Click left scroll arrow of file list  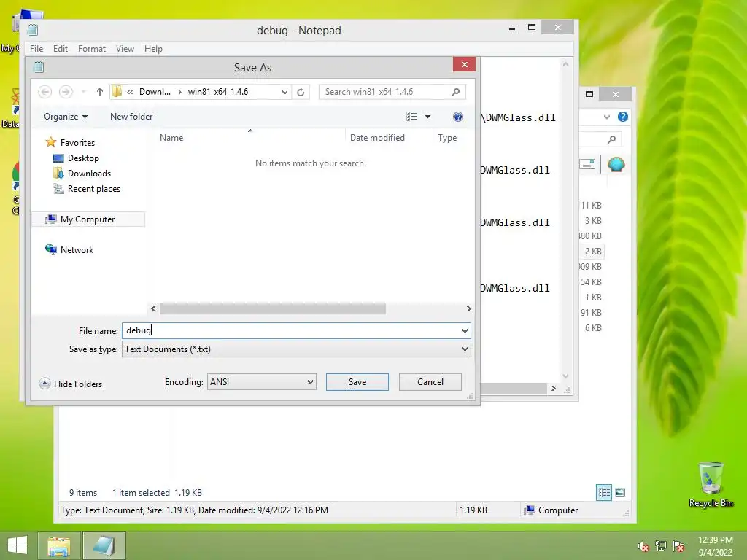[153, 308]
